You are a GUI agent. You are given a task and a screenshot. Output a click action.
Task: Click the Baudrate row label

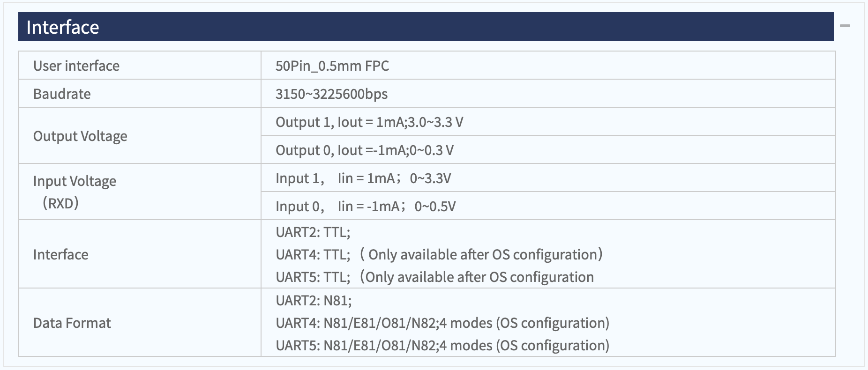coord(62,94)
